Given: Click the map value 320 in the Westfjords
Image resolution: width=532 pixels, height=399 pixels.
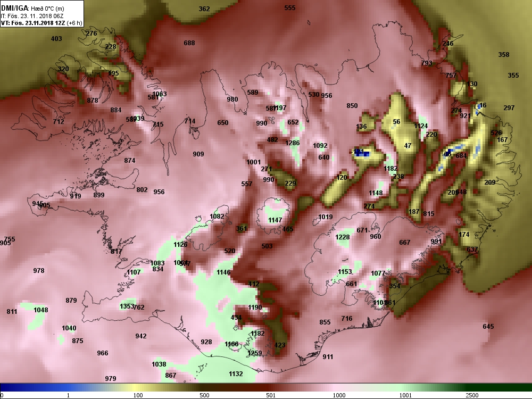Looking at the screenshot, I should pos(63,69).
